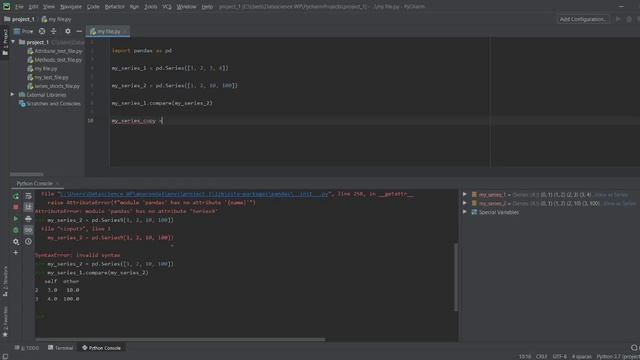Open the Tools menu
Viewport: 640px width, 360px height.
pyautogui.click(x=151, y=7)
